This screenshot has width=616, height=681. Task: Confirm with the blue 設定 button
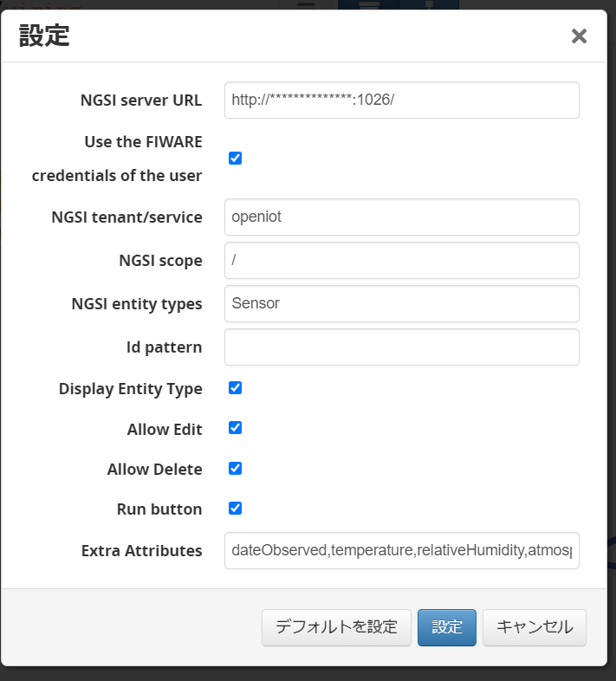447,627
